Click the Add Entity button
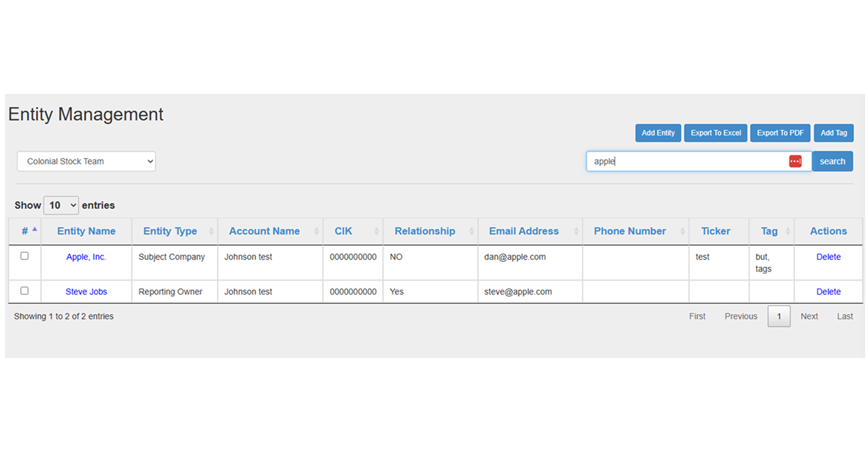This screenshot has height=452, width=868. (658, 132)
